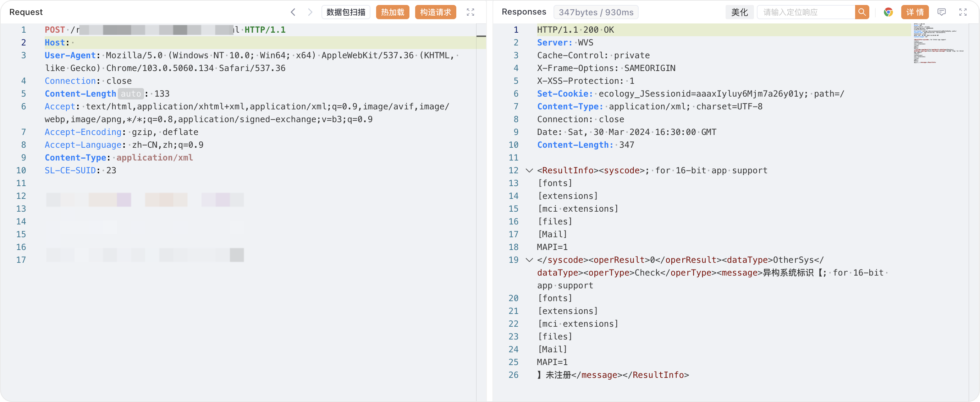This screenshot has height=402, width=980.
Task: Toggle 美化 response beautify
Action: 739,12
